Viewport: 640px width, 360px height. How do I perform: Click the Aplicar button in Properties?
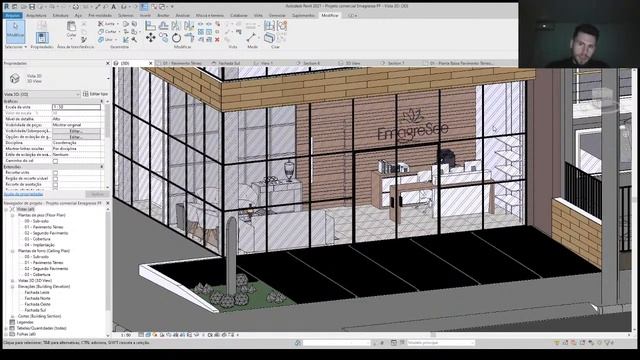(97, 194)
